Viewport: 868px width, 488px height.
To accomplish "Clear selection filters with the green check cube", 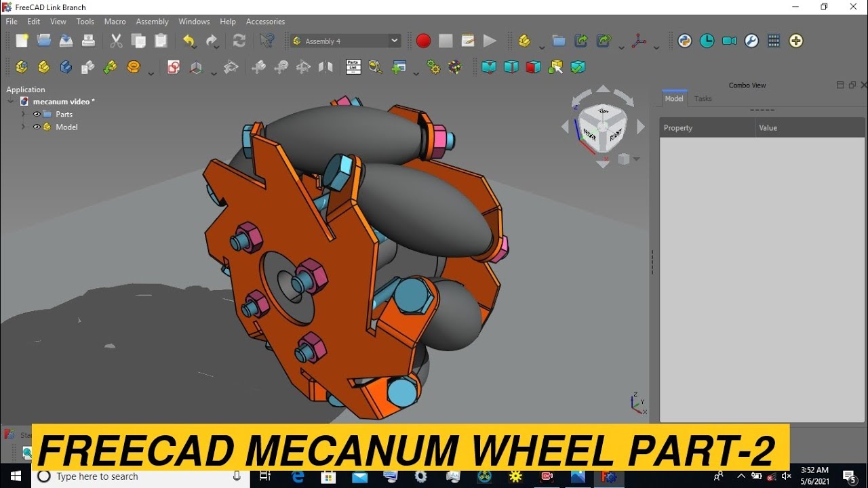I will [x=578, y=66].
